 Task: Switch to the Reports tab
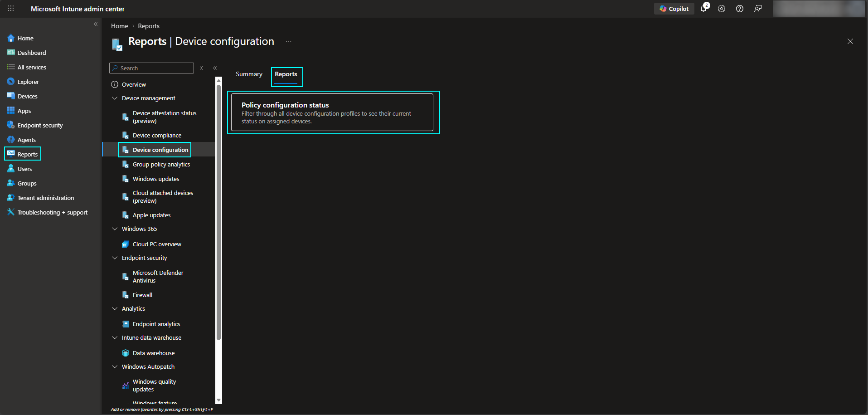coord(286,74)
